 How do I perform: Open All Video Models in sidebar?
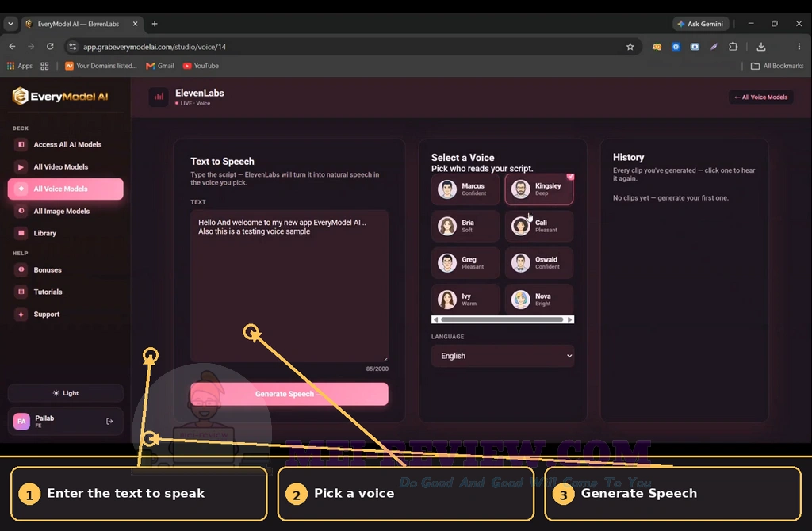pyautogui.click(x=66, y=166)
